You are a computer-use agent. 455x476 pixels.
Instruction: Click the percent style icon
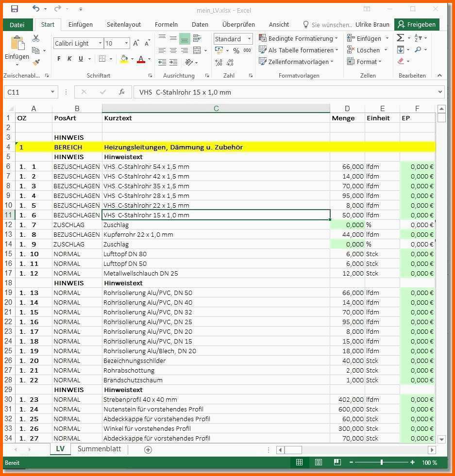(236, 50)
